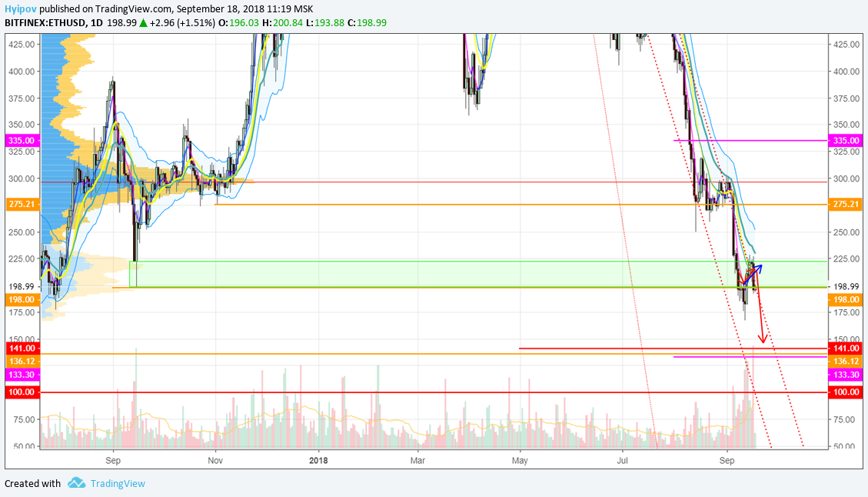
Task: Select orange 275.21 label on right price scale
Action: tap(845, 205)
